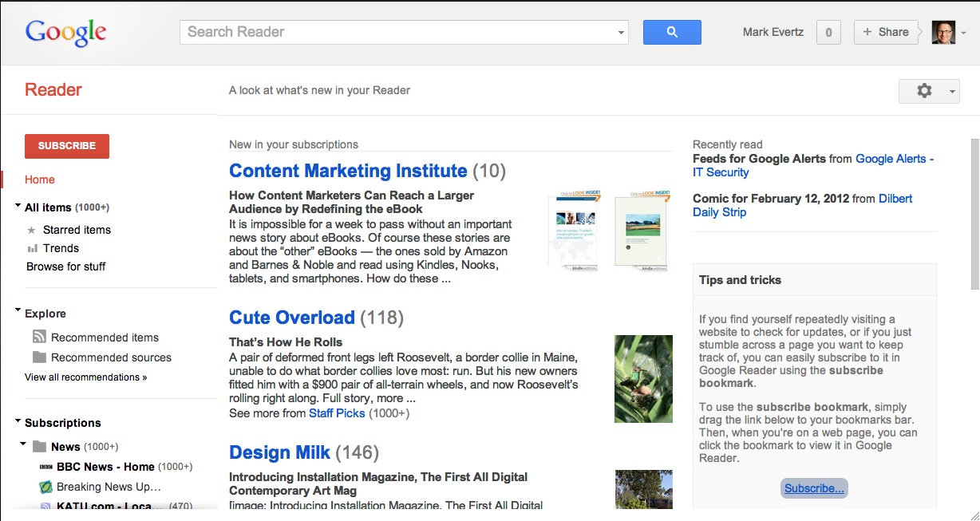The image size is (980, 521).
Task: Open the Content Marketing Institute feed heading
Action: tap(348, 171)
